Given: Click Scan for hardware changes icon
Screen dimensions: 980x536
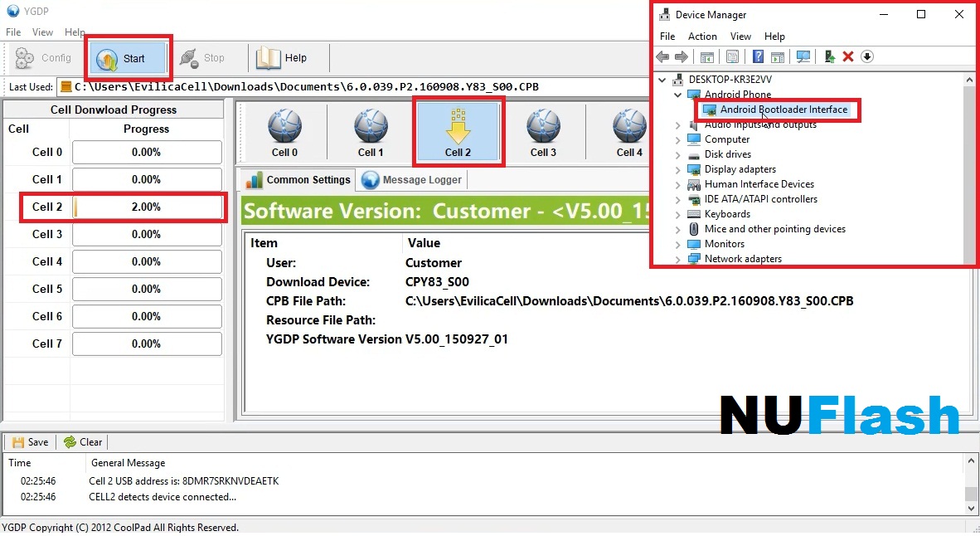Looking at the screenshot, I should pyautogui.click(x=803, y=57).
